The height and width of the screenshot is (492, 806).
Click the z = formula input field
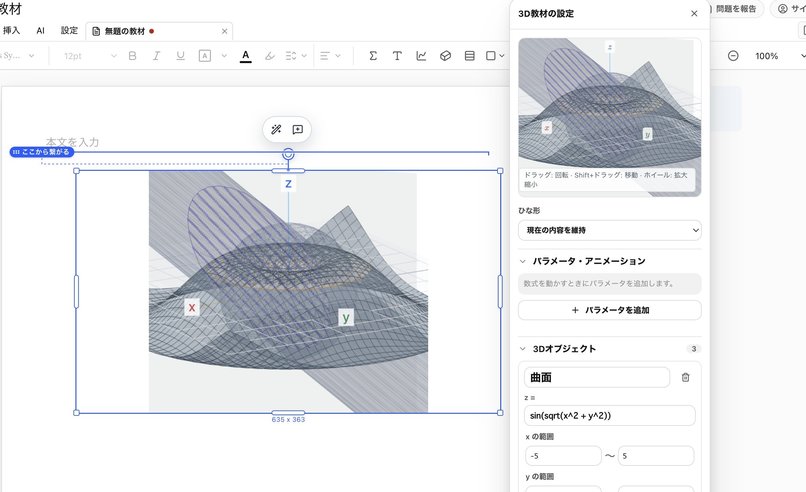click(610, 415)
